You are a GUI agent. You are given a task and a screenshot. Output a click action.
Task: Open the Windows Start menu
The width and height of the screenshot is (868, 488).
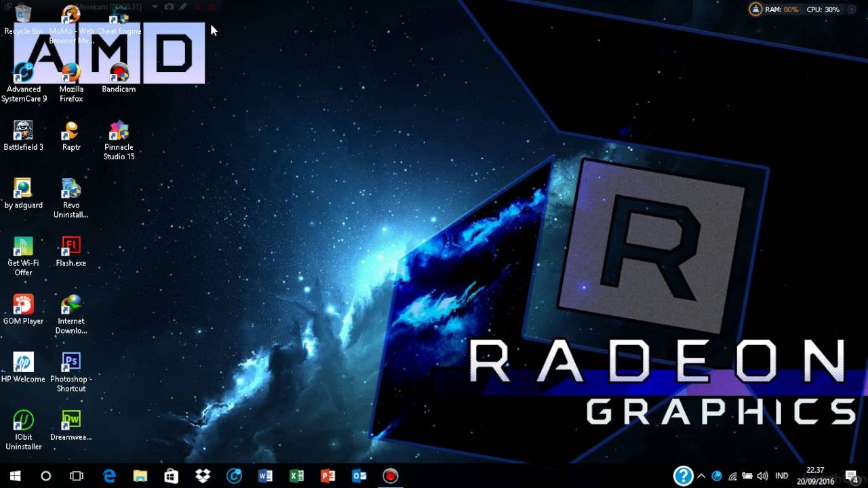15,476
